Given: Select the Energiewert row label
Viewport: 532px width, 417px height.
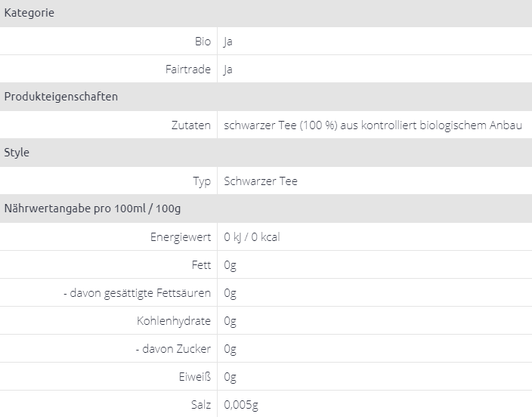Looking at the screenshot, I should click(181, 237).
